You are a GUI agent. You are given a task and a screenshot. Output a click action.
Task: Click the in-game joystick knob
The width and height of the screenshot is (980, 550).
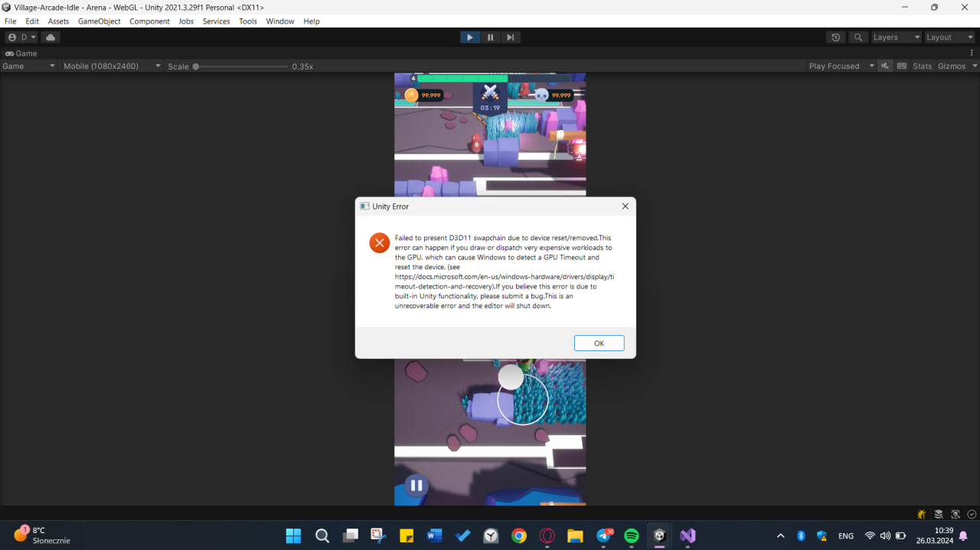click(511, 376)
